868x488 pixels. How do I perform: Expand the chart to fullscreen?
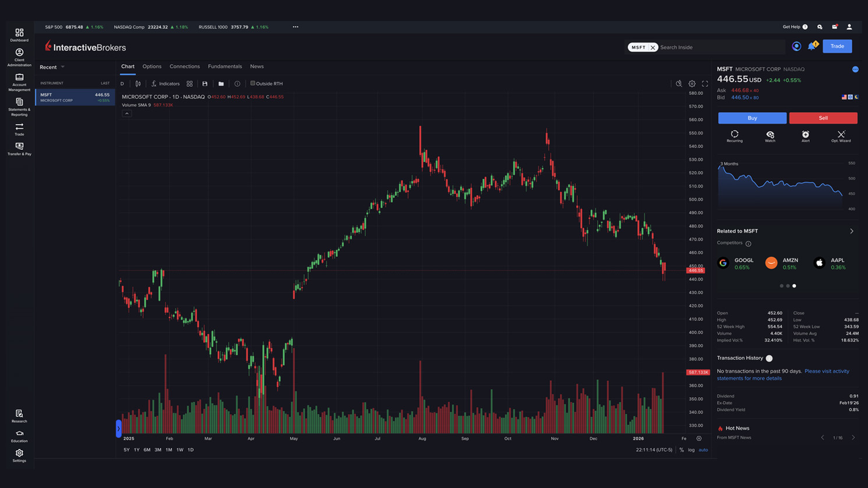(705, 83)
